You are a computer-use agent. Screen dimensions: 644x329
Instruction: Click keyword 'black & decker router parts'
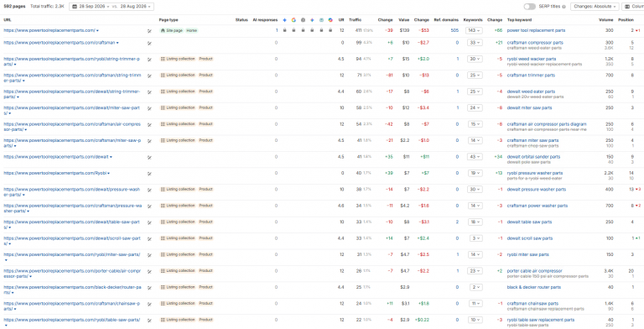(x=534, y=287)
